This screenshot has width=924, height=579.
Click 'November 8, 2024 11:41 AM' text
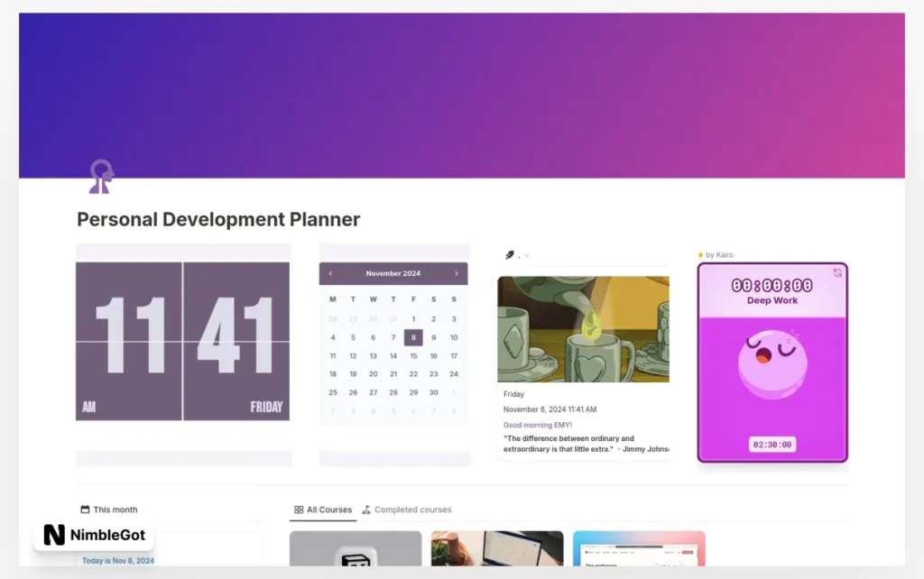coord(550,409)
